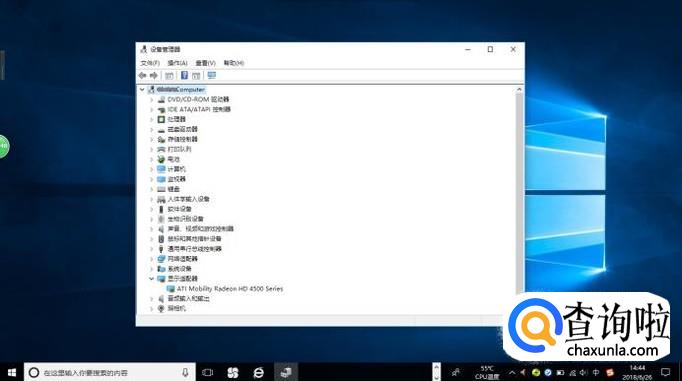
Task: Expand the IDE ATA/ATAPI 控制器 node
Action: click(x=151, y=110)
